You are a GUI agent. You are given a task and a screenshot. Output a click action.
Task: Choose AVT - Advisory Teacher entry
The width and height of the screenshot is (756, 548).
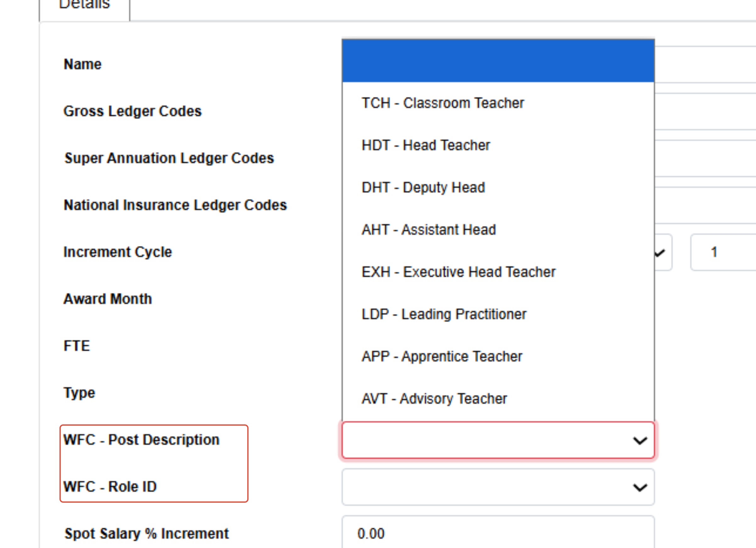tap(434, 399)
